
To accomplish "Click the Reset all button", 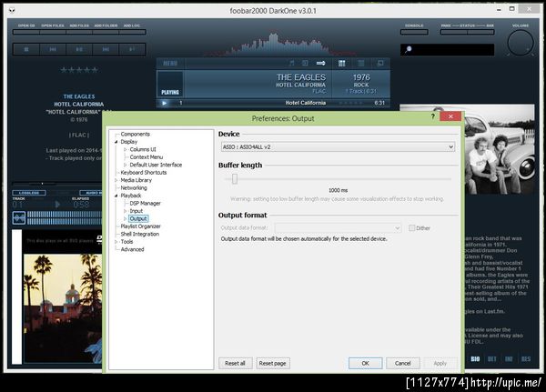I will pos(235,363).
